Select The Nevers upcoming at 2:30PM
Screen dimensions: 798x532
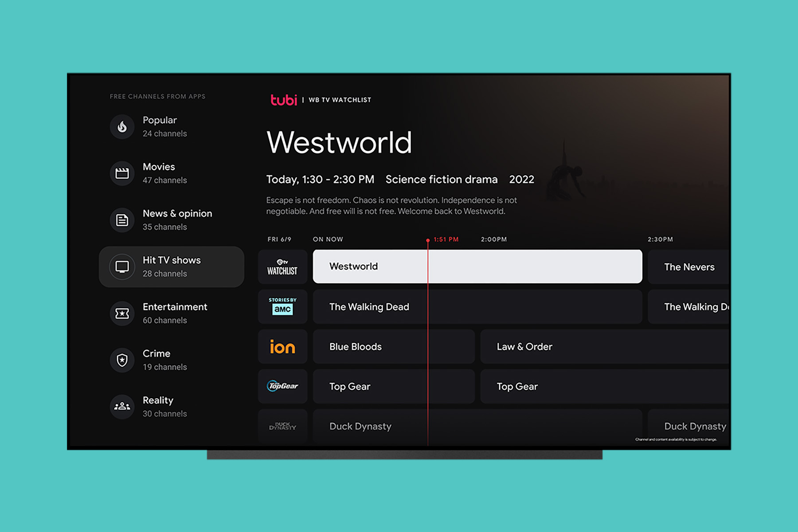689,266
